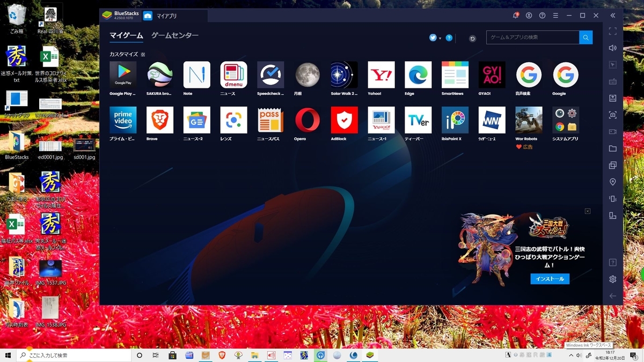Launch Solar Walk 2 app

coord(345,75)
